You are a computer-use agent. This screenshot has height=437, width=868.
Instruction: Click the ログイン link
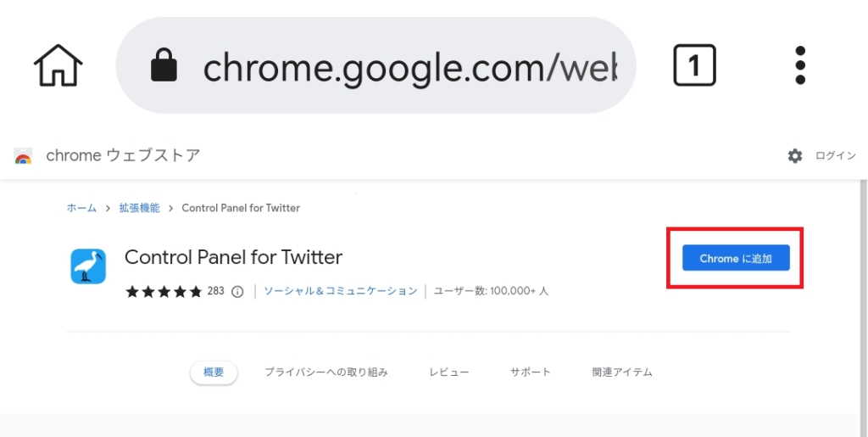click(x=835, y=156)
